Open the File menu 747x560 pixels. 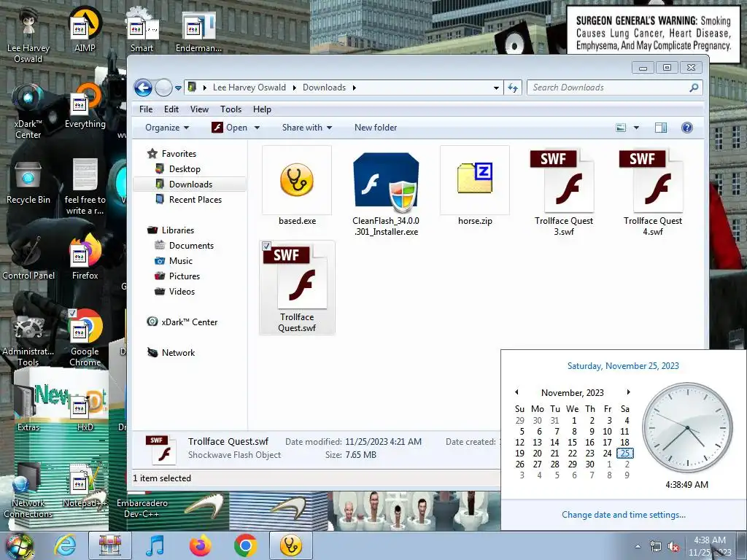pyautogui.click(x=146, y=109)
